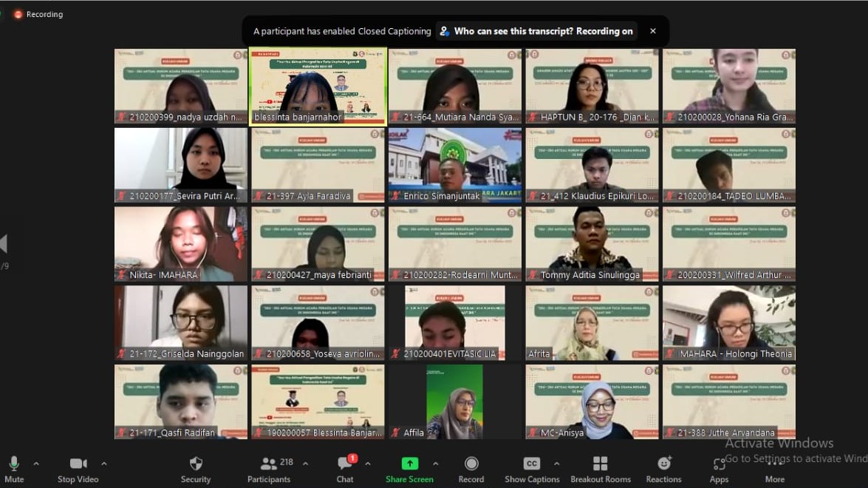The width and height of the screenshot is (868, 488).
Task: Select video tile of 21-388 Juthe Arvandana
Action: coord(729,401)
